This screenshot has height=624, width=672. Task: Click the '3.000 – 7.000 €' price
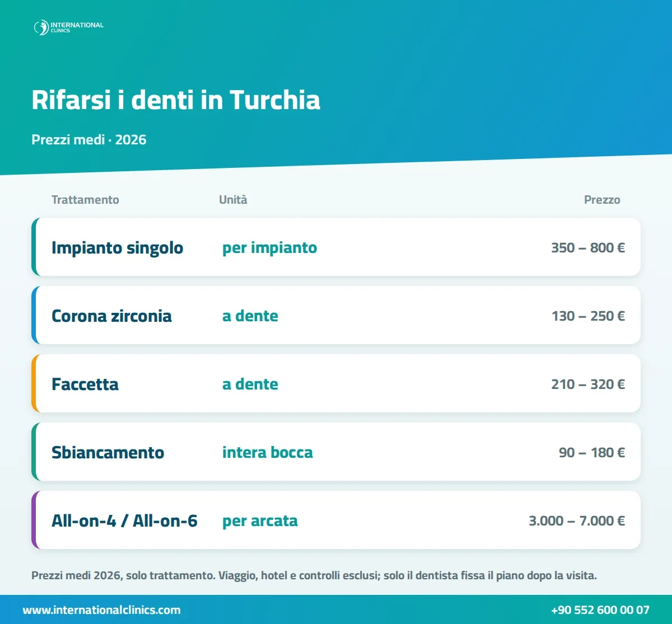tap(577, 521)
